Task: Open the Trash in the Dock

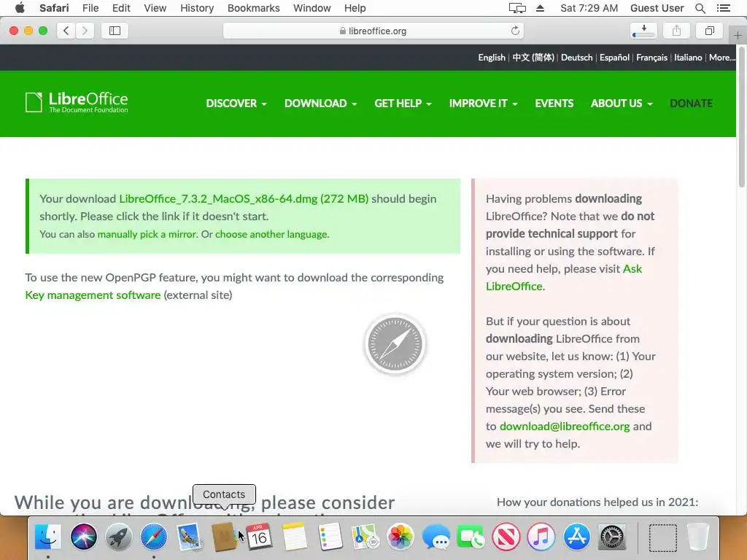Action: click(x=698, y=537)
